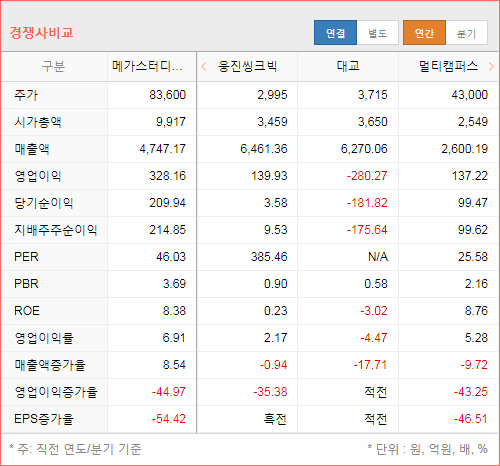This screenshot has width=500, height=466.
Task: Select the 영업이익률 row label
Action: pyautogui.click(x=44, y=338)
